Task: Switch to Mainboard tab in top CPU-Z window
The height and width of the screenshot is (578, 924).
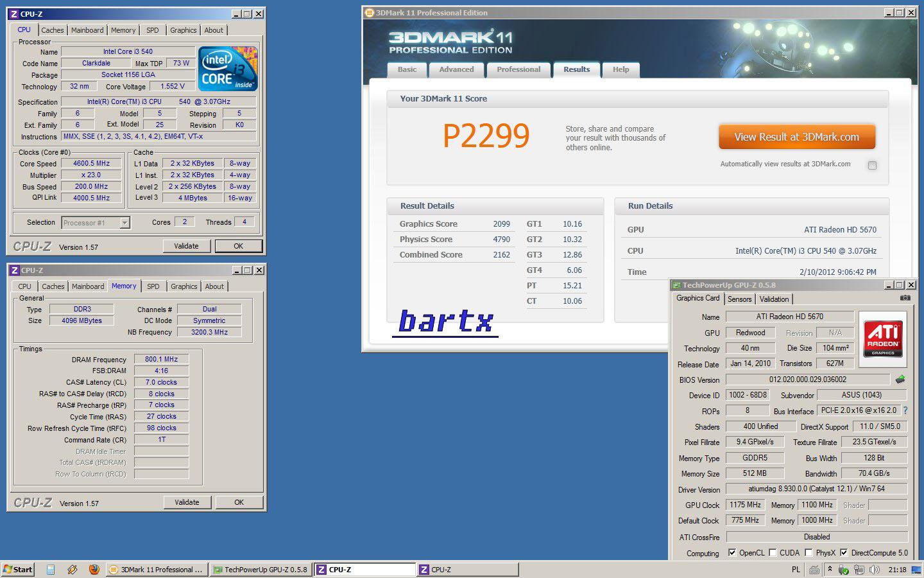Action: coord(87,30)
